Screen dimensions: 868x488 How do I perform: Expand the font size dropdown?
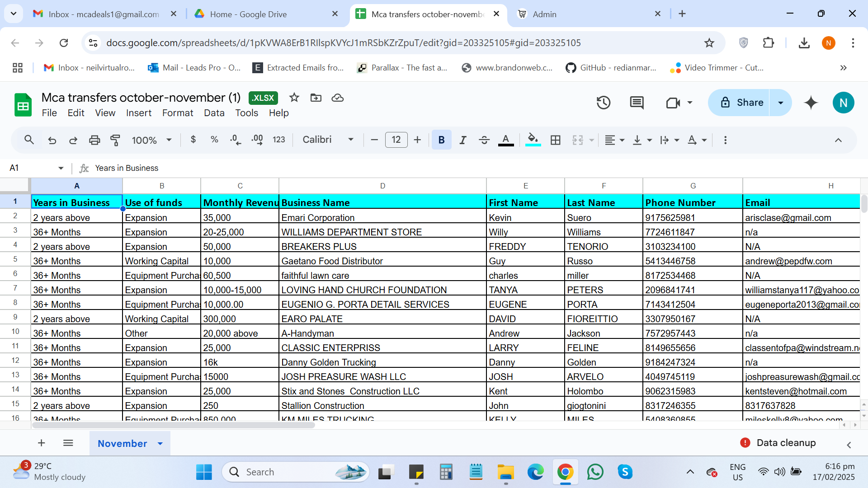(x=396, y=140)
